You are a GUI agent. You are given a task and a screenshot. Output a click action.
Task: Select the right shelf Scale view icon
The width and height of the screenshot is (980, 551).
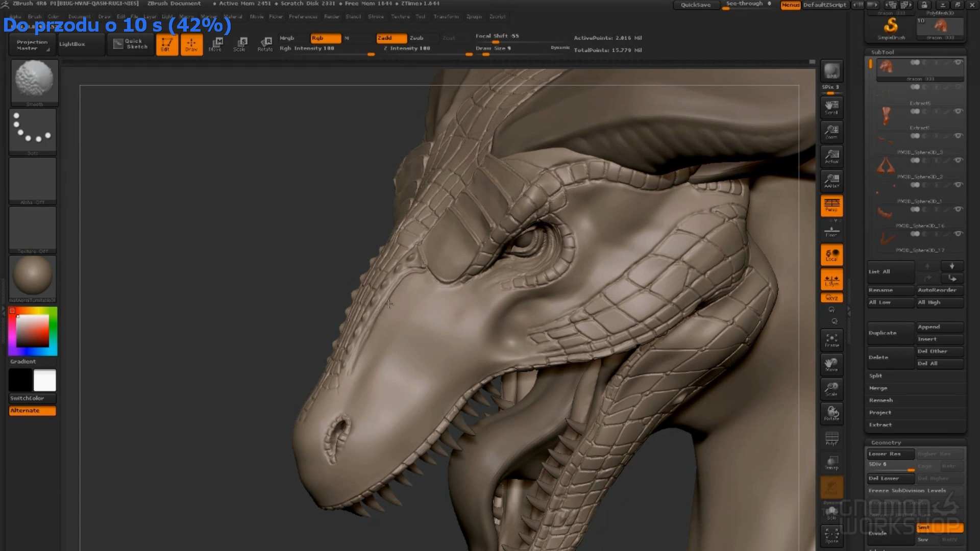[x=831, y=389]
